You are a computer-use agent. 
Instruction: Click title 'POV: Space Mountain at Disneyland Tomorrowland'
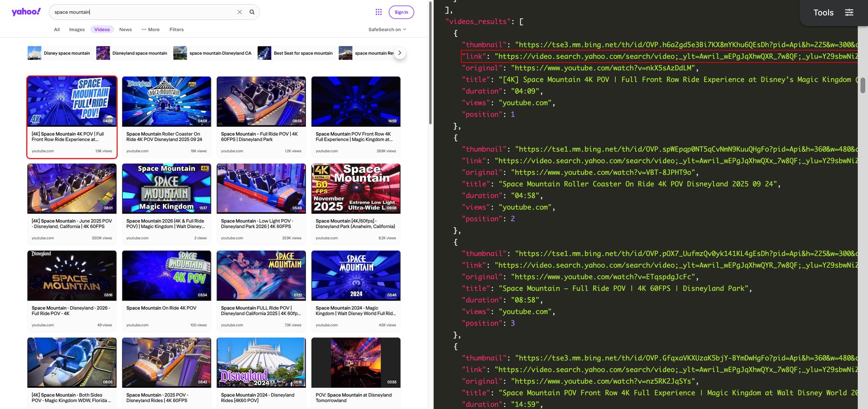pyautogui.click(x=354, y=398)
